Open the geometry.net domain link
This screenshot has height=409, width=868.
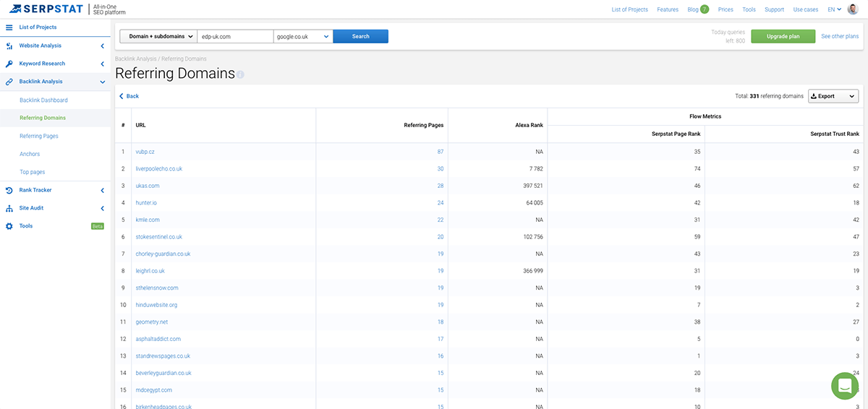point(151,322)
